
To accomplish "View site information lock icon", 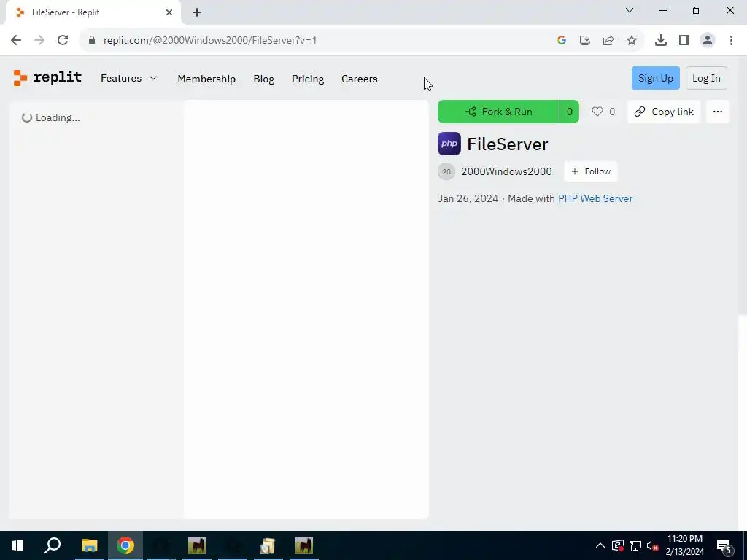I will tap(92, 41).
